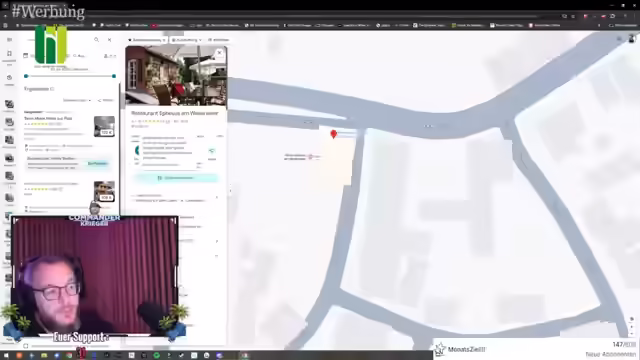Open the first filter dropdown above the photo
Viewport: 640px width, 360px height.
[147, 40]
